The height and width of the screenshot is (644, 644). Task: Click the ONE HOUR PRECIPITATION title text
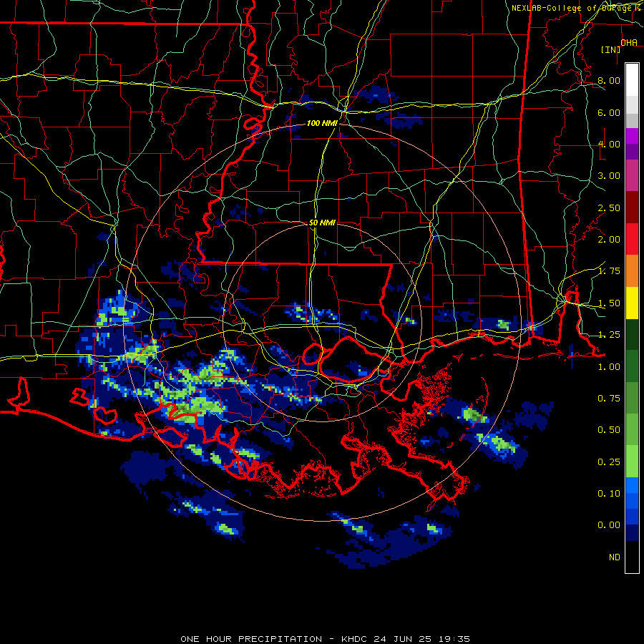coord(251,639)
